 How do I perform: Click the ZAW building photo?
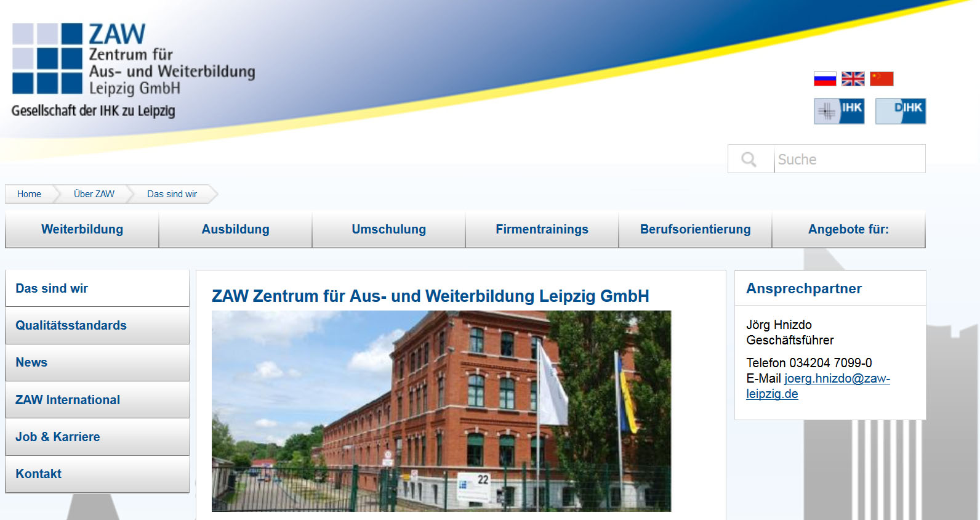pyautogui.click(x=441, y=411)
